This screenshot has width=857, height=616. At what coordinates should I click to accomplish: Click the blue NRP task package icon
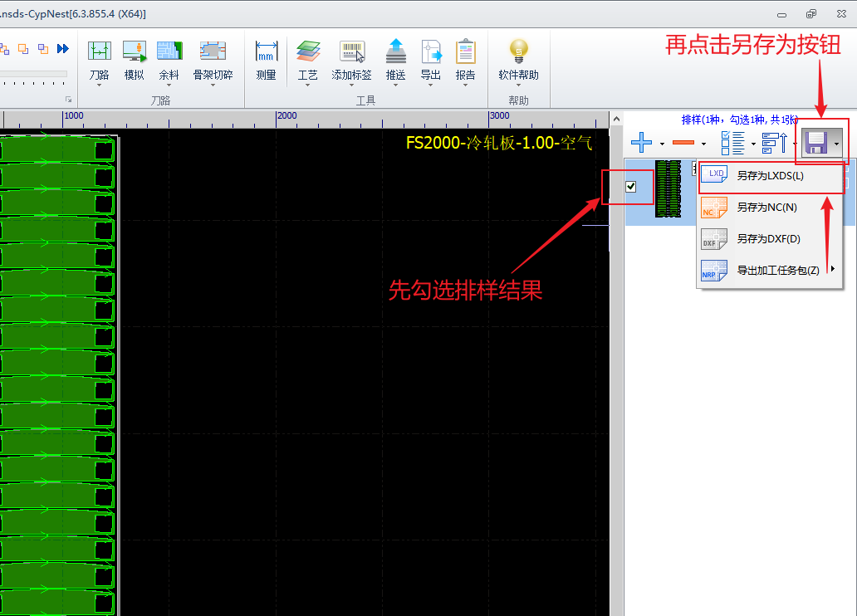tap(714, 271)
